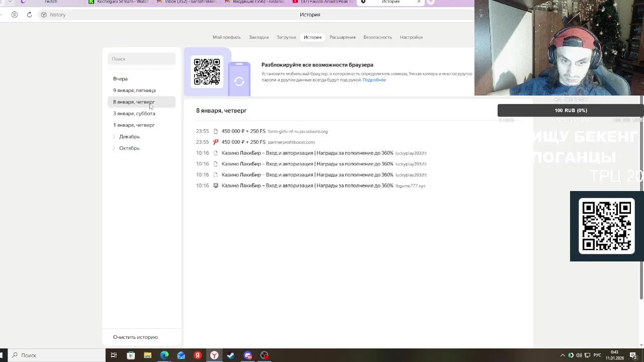Open the Загрузки section

[286, 37]
